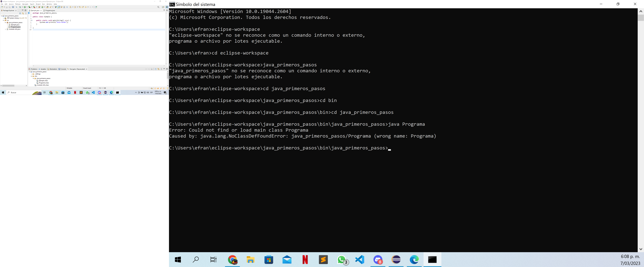Expand the .settings folder in Navigator
Screen dimensions: 644x267
tap(31, 74)
